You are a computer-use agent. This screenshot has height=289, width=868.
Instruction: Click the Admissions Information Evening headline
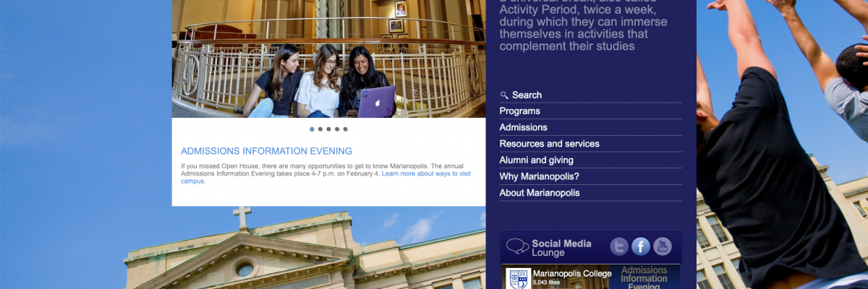(266, 151)
